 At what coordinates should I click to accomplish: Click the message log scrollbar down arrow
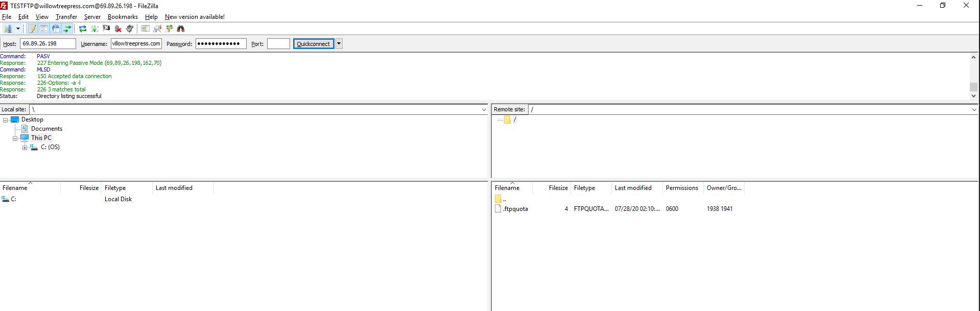point(973,95)
